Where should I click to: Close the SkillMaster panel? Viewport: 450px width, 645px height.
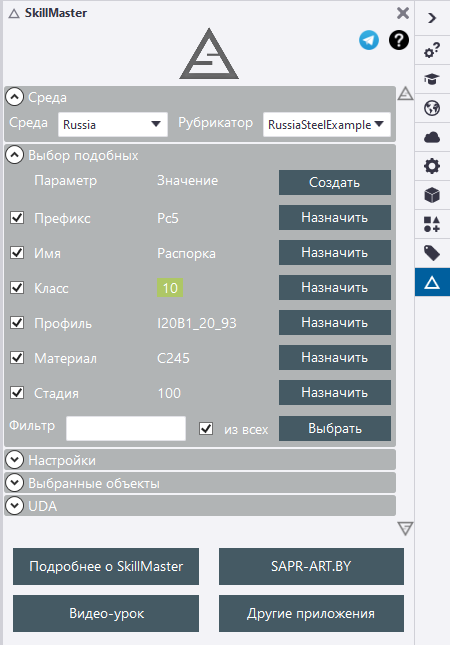403,13
